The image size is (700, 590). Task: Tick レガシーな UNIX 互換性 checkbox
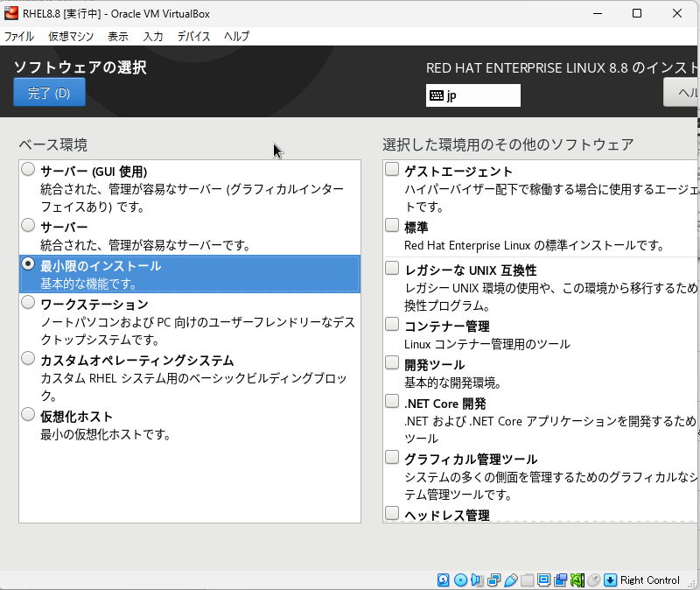point(392,268)
